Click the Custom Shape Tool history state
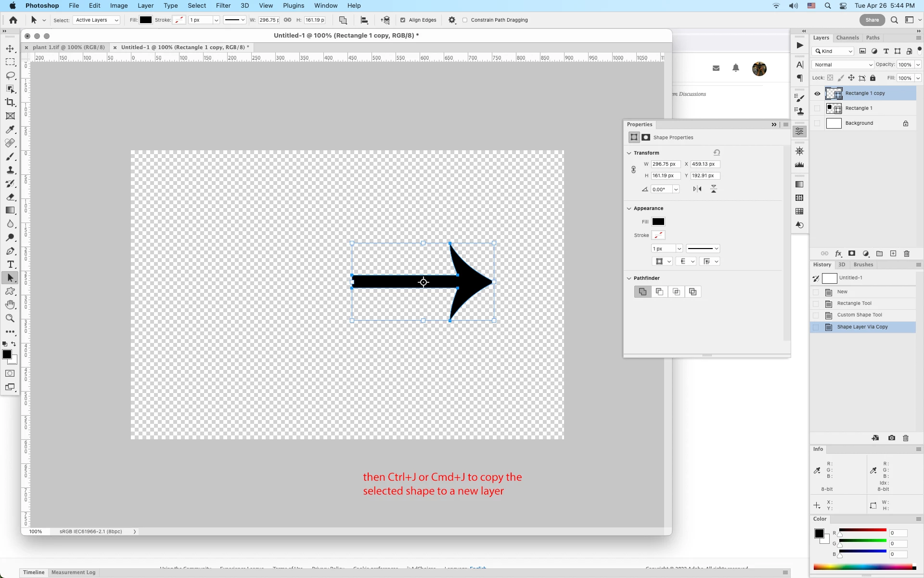The image size is (924, 578). [860, 315]
